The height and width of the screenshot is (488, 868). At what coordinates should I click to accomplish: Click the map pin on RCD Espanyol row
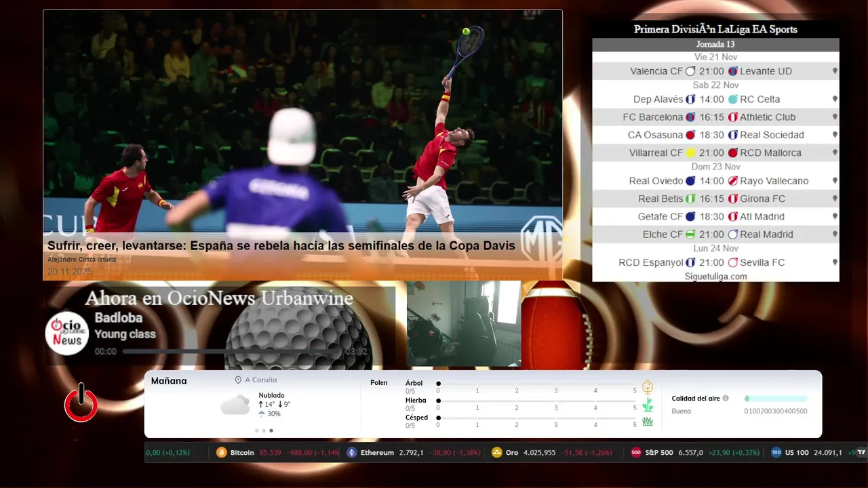[x=835, y=262]
